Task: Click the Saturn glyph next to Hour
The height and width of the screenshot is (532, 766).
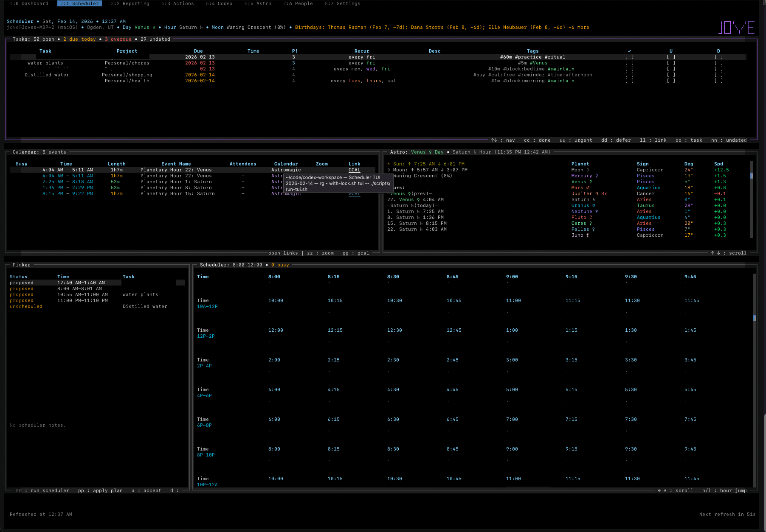Action: click(x=201, y=27)
